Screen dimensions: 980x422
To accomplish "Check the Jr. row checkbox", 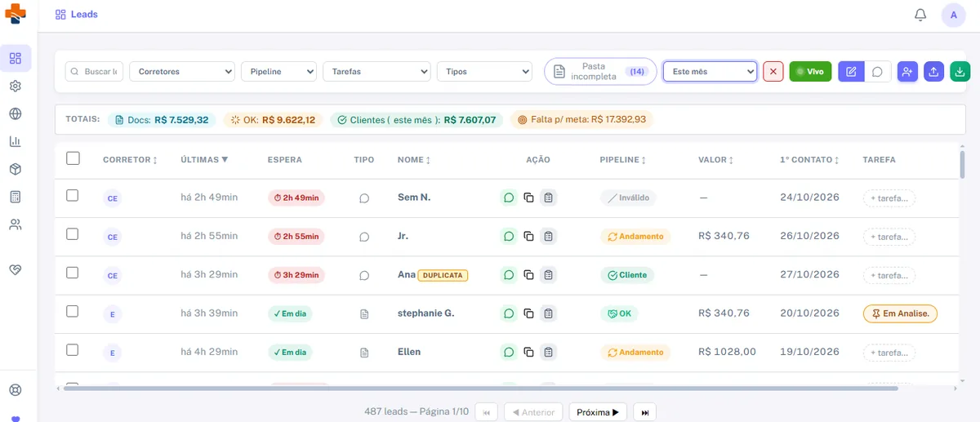I will 73,234.
